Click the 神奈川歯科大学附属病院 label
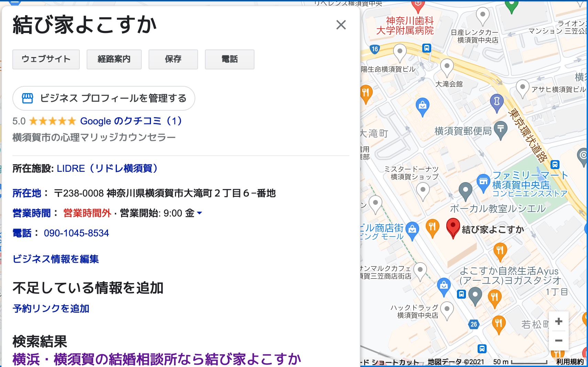This screenshot has width=588, height=367. 405,25
